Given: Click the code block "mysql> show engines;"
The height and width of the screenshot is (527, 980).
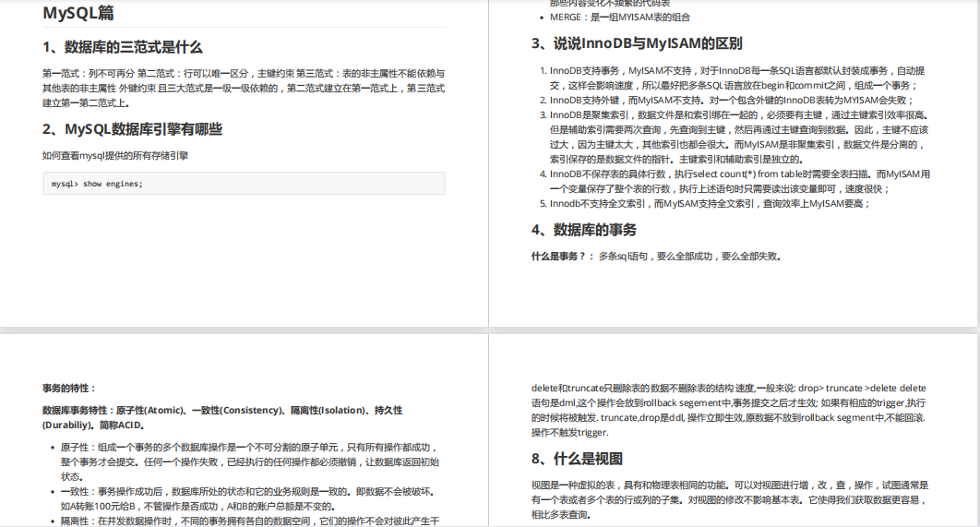Looking at the screenshot, I should (x=244, y=184).
